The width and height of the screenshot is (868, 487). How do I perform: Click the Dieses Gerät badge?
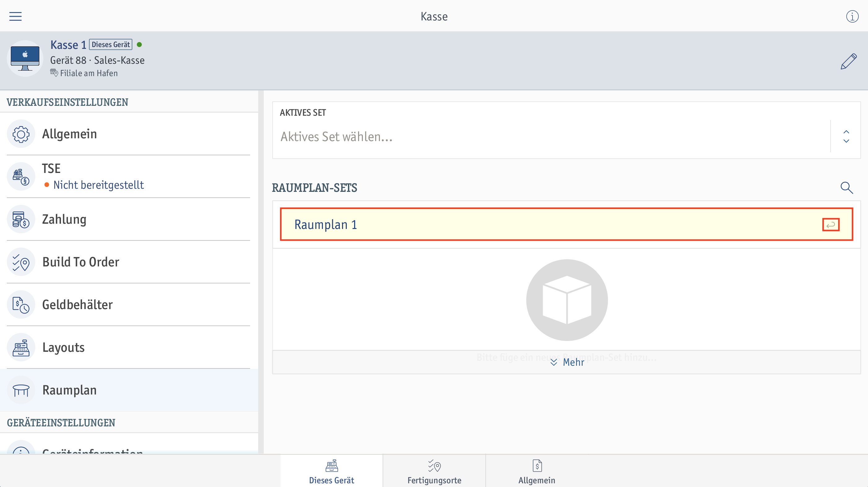[x=111, y=45]
